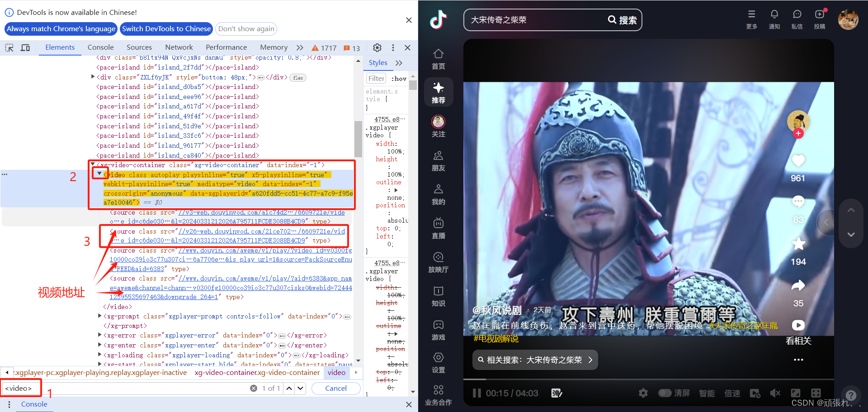Click Always match Chrome's language
This screenshot has width=868, height=412.
pyautogui.click(x=61, y=28)
